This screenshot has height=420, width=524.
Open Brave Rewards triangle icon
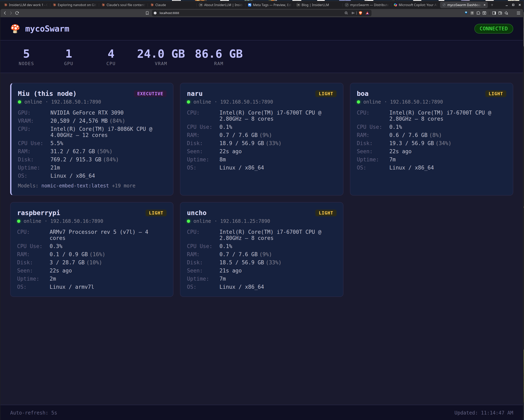coord(367,13)
